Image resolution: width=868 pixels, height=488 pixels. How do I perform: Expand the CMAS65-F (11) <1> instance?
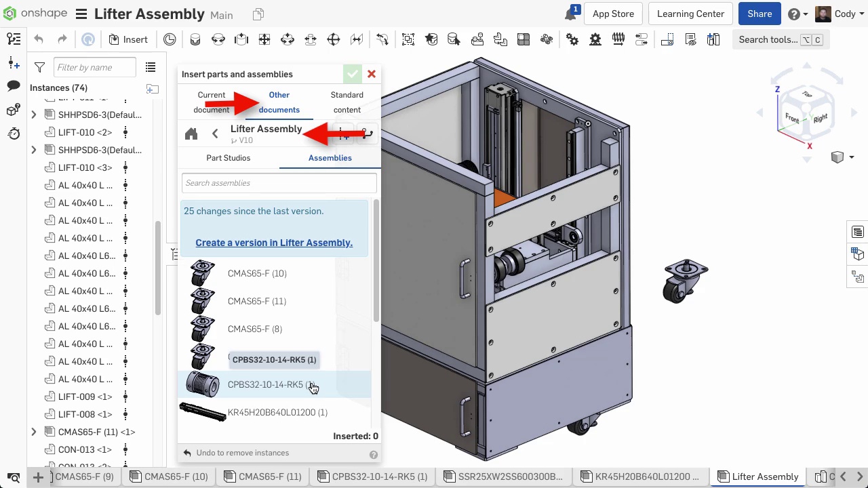pos(33,432)
